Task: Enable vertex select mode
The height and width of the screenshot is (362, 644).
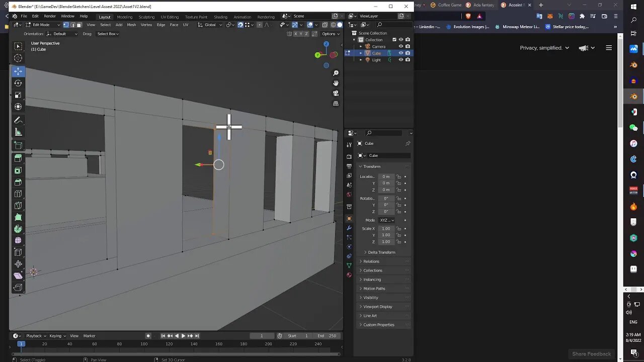Action: [66, 25]
